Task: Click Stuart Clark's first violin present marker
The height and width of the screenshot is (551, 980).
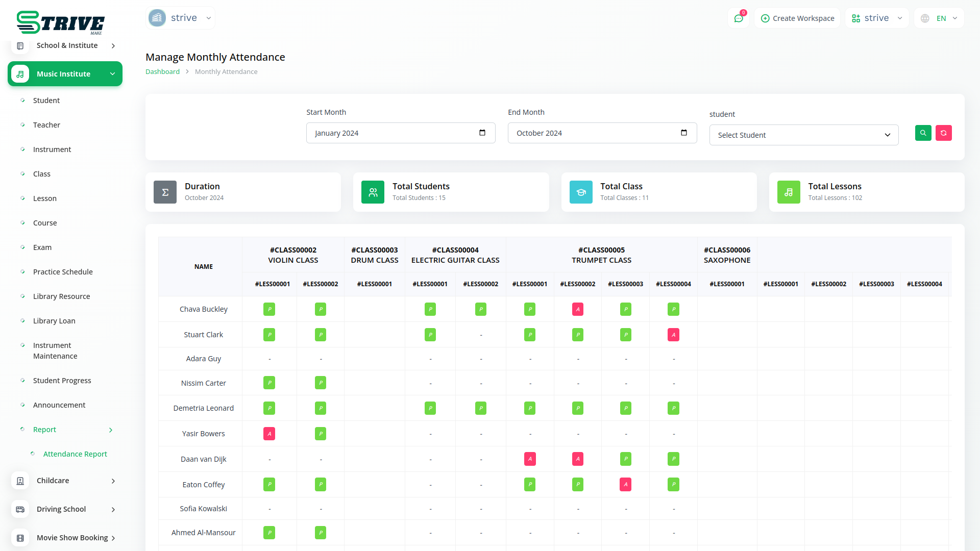Action: tap(269, 335)
